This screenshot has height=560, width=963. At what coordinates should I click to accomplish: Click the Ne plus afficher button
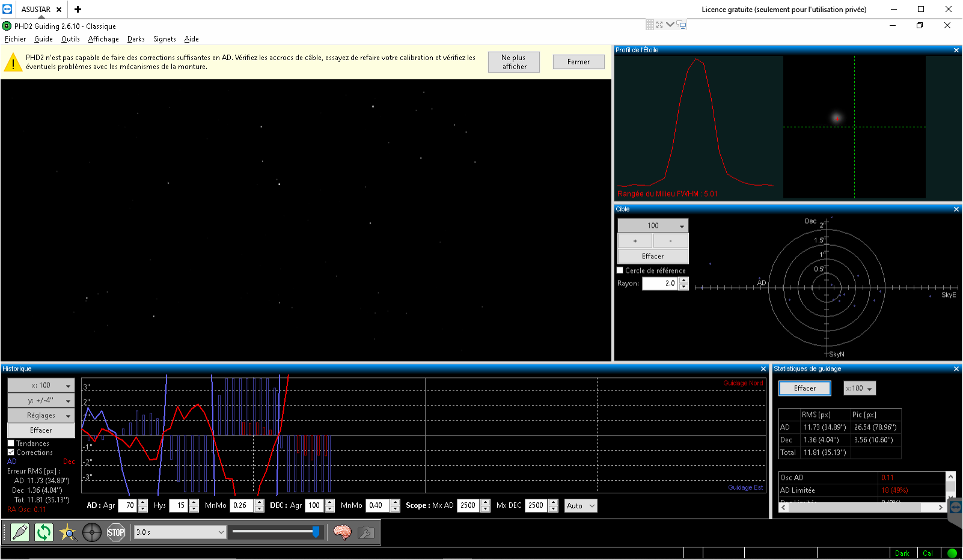(x=514, y=62)
